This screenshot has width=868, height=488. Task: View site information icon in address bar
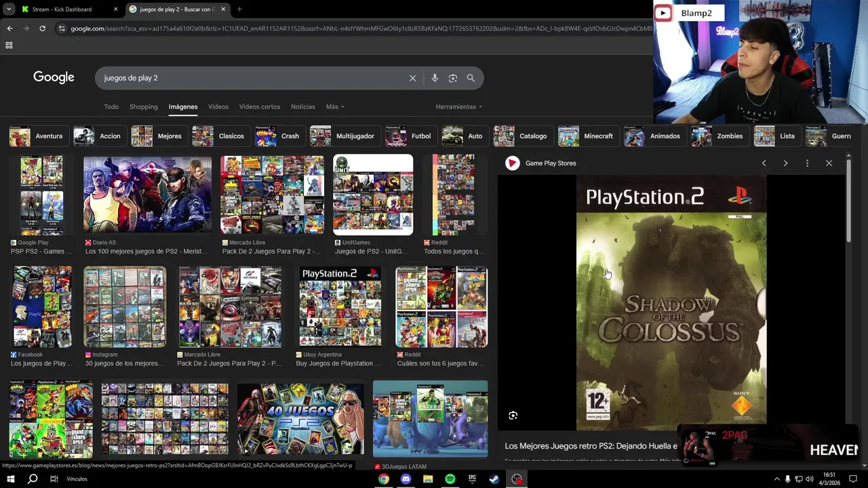click(x=62, y=28)
